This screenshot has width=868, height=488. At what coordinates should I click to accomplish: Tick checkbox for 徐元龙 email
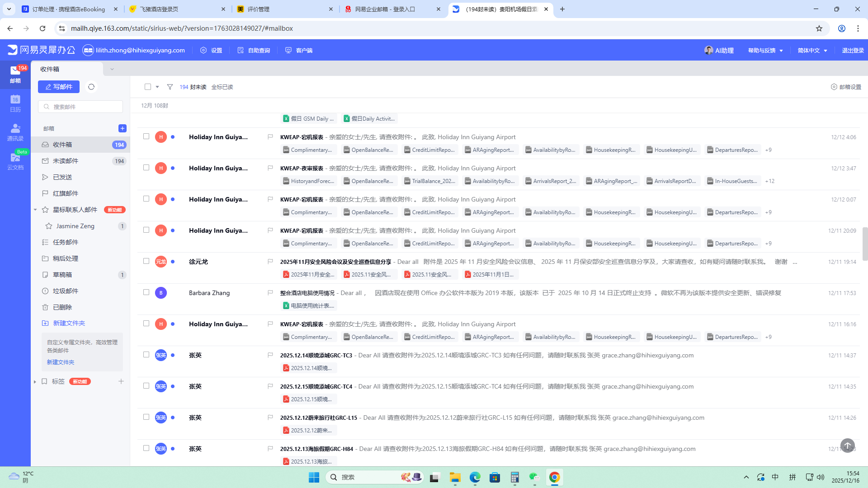(x=146, y=261)
